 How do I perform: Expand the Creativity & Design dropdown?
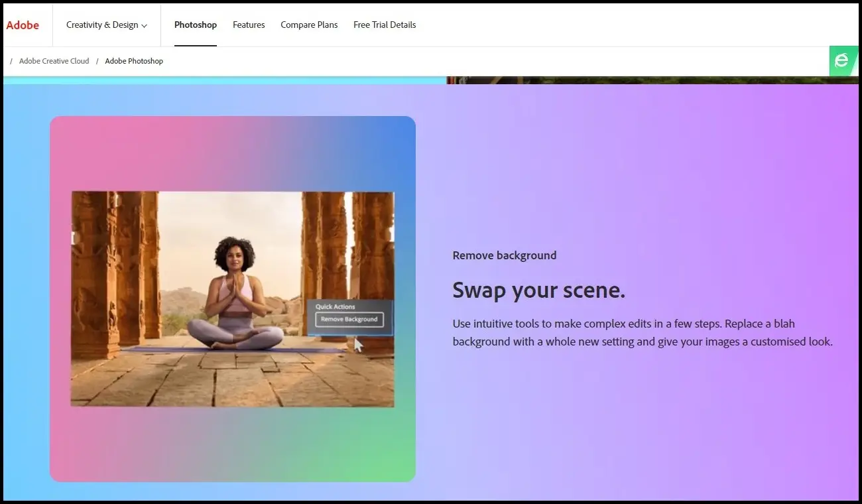point(107,25)
